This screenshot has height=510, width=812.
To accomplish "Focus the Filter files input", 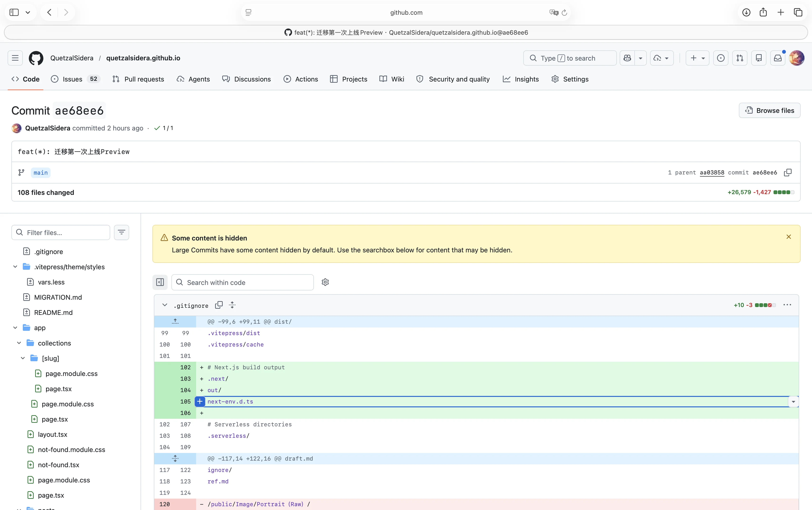I will tap(61, 232).
